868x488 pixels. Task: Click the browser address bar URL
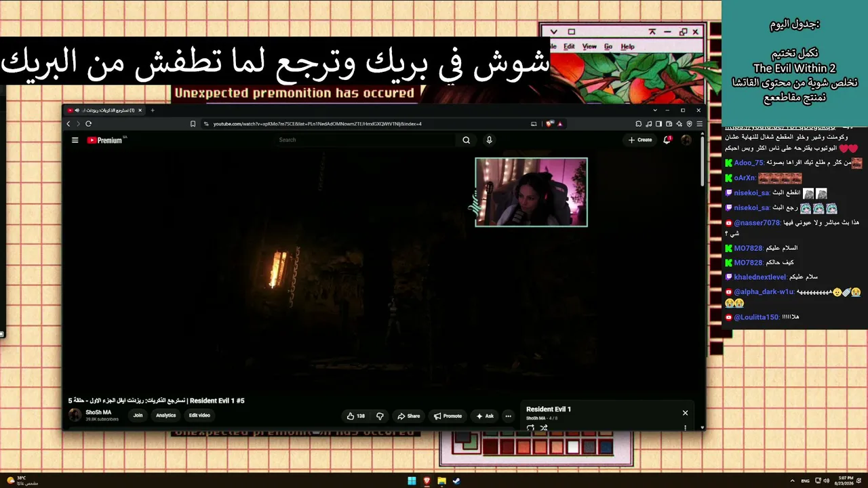317,124
